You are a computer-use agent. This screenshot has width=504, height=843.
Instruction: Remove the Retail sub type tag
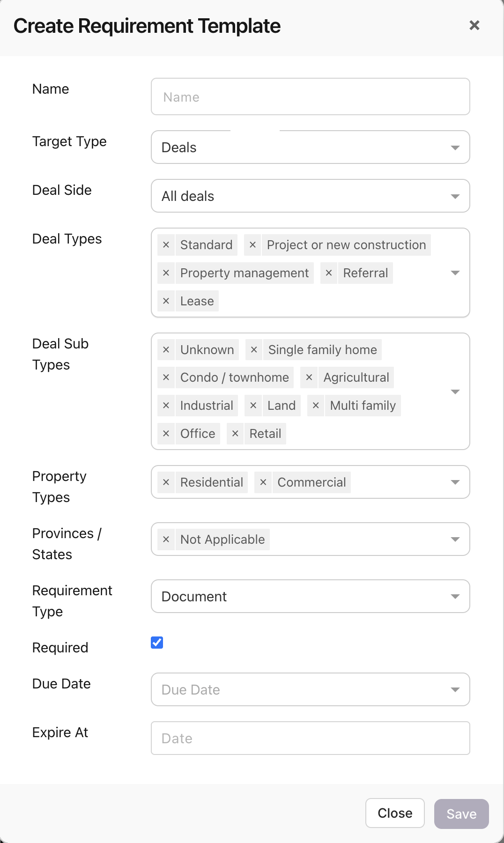pyautogui.click(x=235, y=434)
